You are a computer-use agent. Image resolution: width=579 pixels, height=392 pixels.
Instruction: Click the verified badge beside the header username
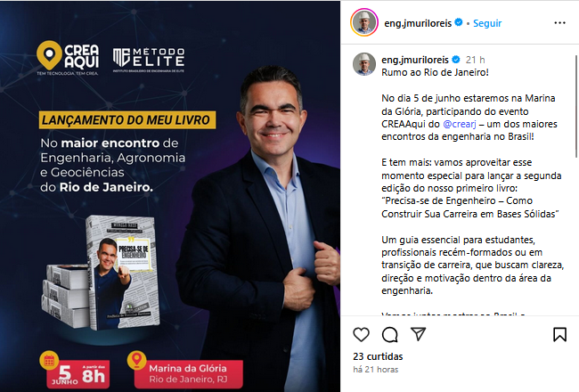pyautogui.click(x=459, y=22)
